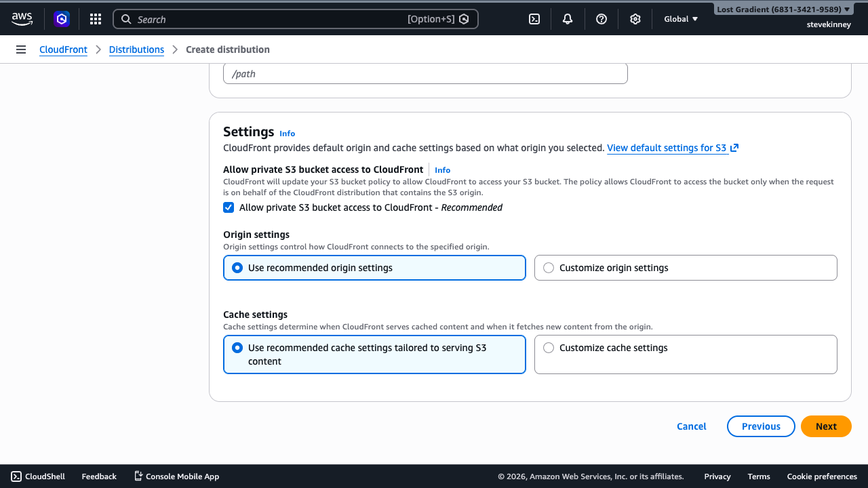Click CloudShell icon in footer

(16, 476)
